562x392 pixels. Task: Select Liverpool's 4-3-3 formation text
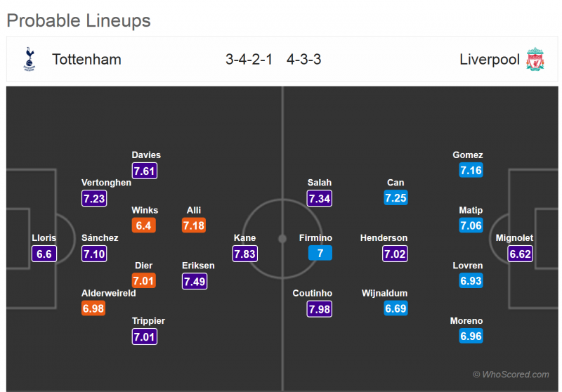(x=303, y=59)
